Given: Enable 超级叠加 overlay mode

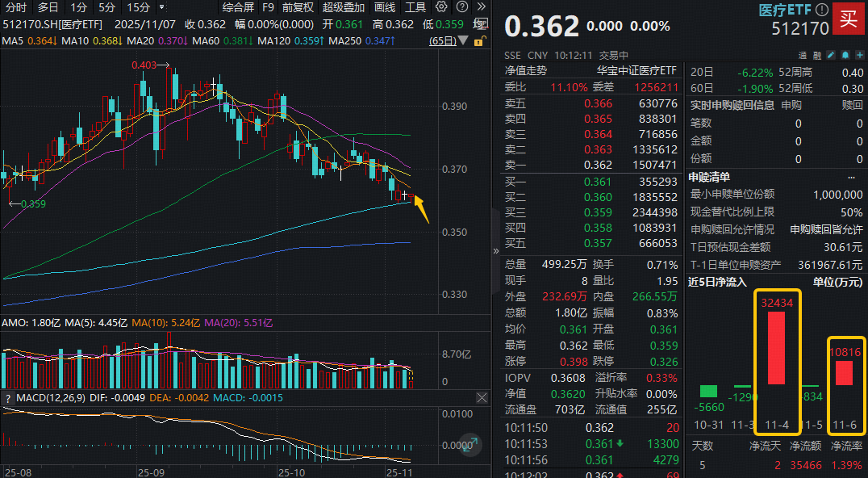Looking at the screenshot, I should click(x=343, y=6).
